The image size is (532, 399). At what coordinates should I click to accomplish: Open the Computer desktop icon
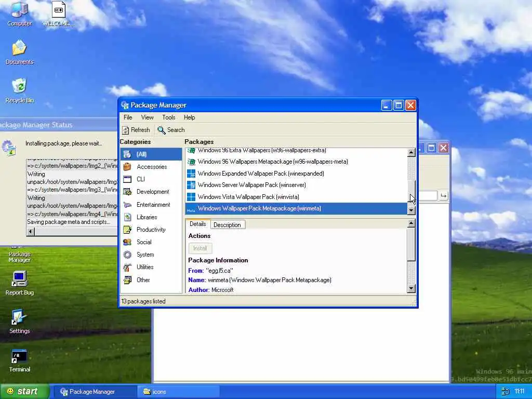pyautogui.click(x=19, y=14)
